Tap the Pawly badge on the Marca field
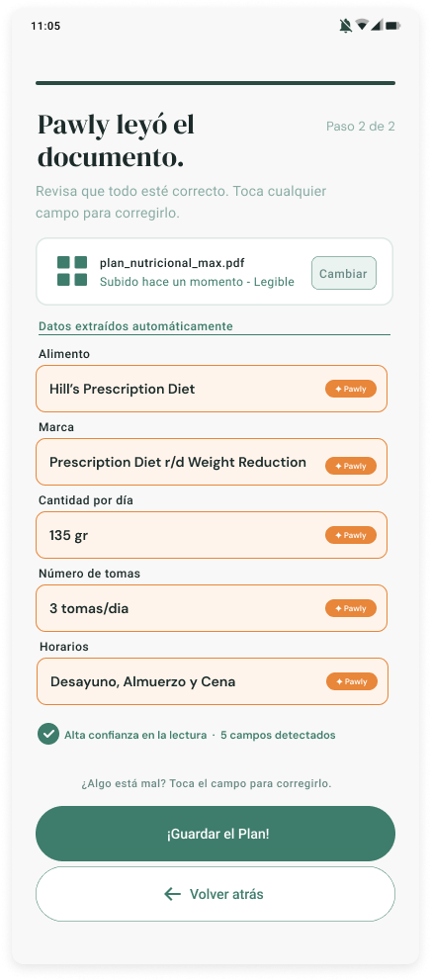Screen dimensions: 431x980 point(350,466)
